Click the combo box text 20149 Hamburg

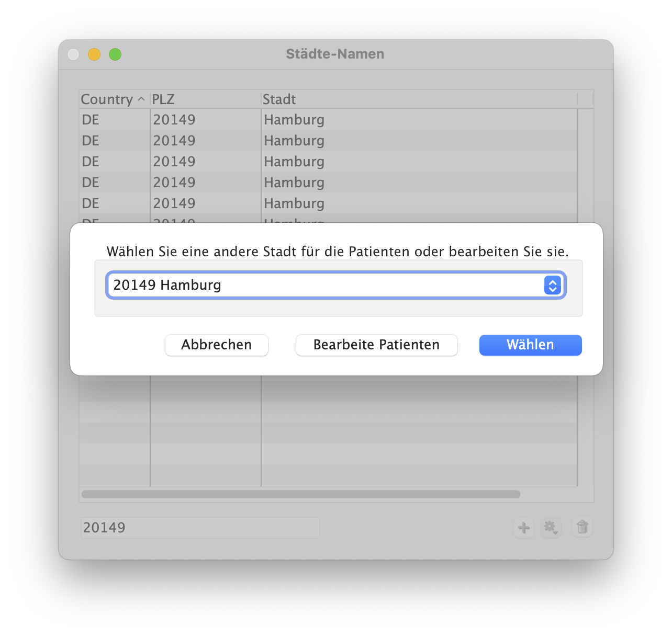(167, 285)
